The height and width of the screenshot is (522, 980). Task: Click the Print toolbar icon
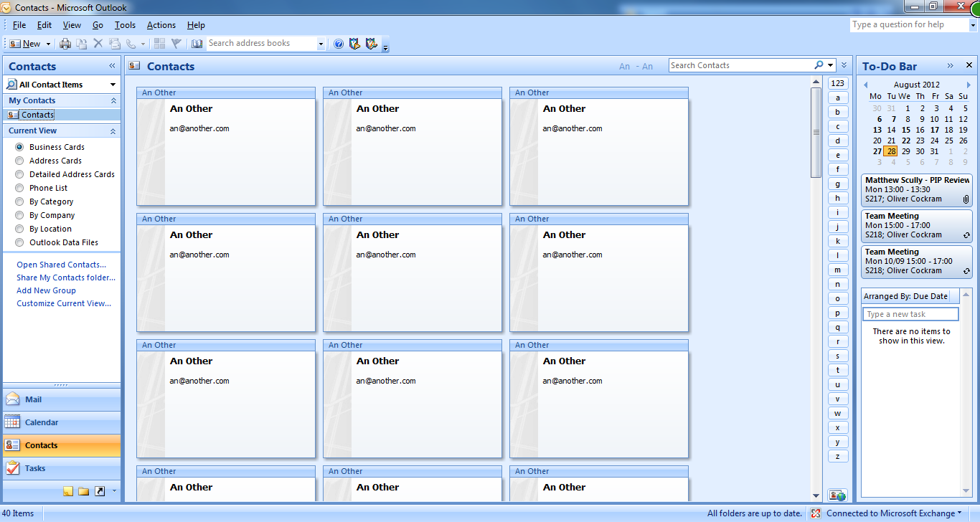click(x=65, y=44)
